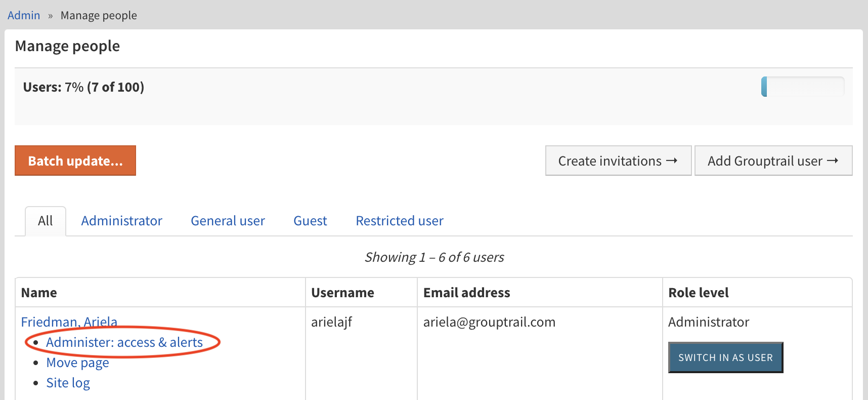Click the Role level column header

(x=698, y=293)
